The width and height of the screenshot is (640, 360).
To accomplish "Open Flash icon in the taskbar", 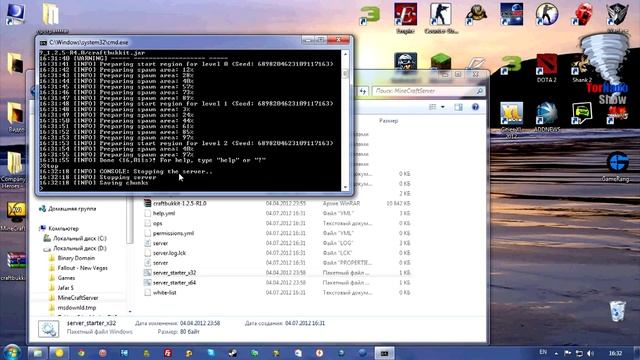I will point(168,353).
